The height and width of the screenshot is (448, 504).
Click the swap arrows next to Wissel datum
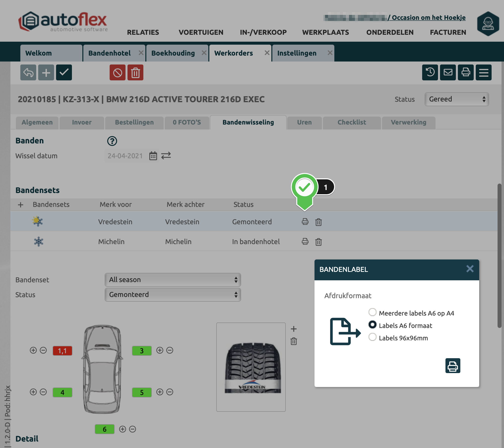(x=166, y=156)
